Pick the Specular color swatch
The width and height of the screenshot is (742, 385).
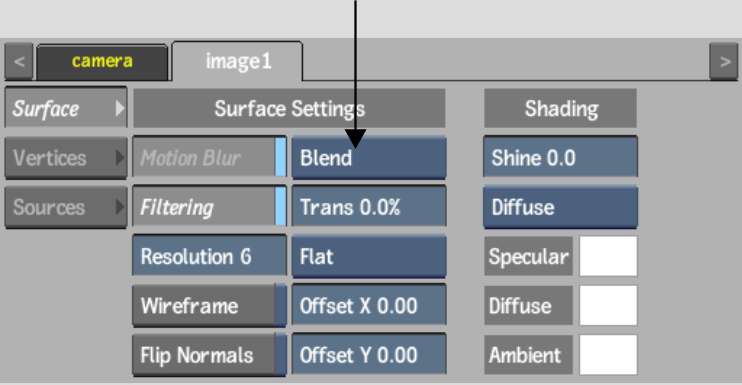(x=608, y=256)
